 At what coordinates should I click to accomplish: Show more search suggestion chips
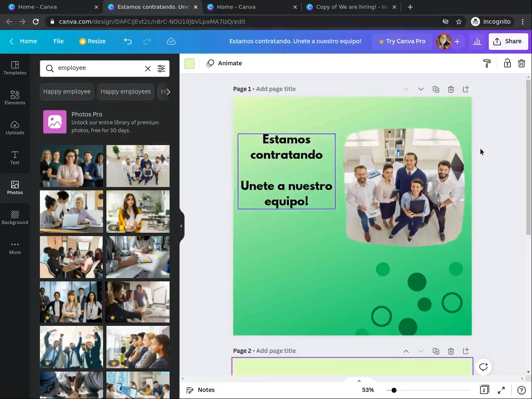pyautogui.click(x=167, y=91)
